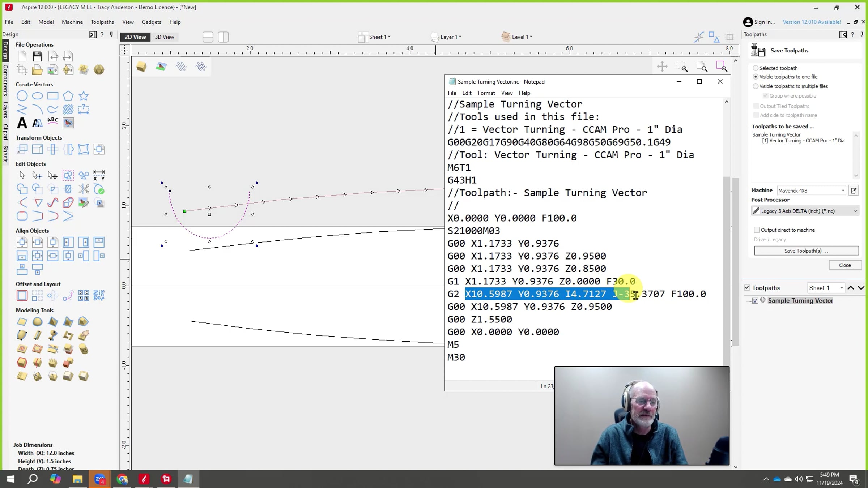Enable Output direct to machine
This screenshot has height=488, width=868.
pos(757,230)
